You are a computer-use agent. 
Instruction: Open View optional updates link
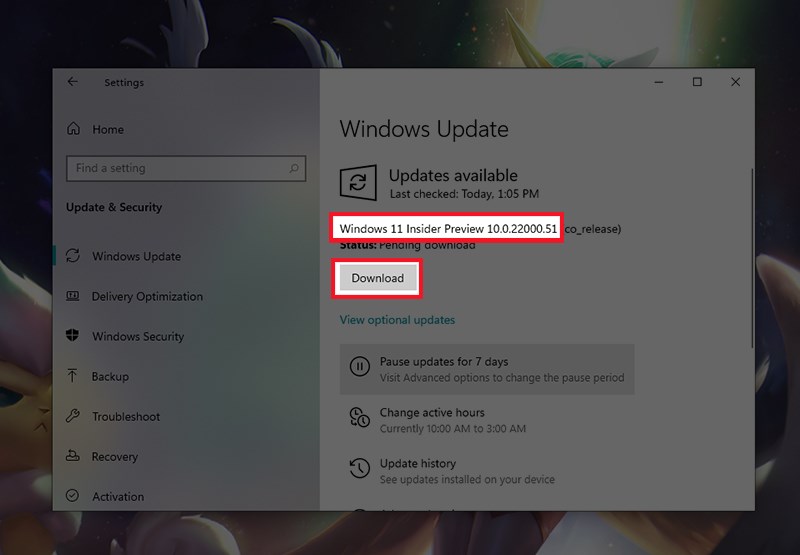(x=397, y=320)
